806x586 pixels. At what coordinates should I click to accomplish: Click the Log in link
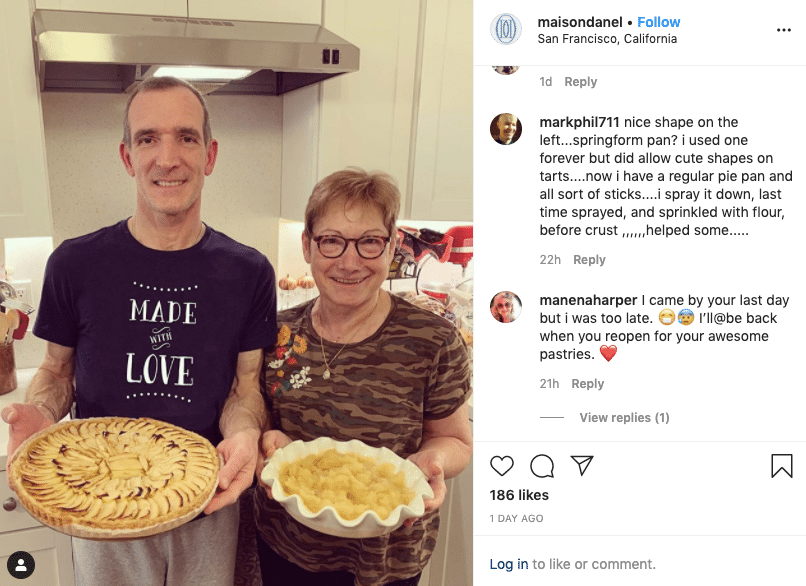[x=509, y=564]
